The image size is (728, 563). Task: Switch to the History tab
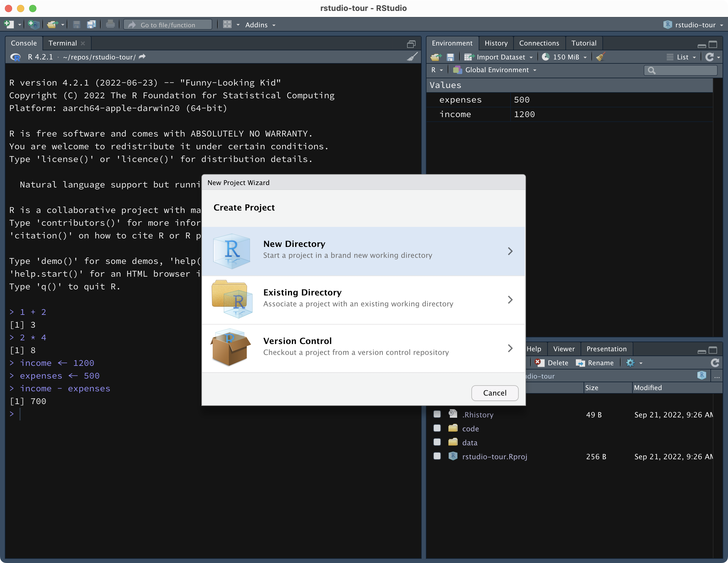(496, 43)
